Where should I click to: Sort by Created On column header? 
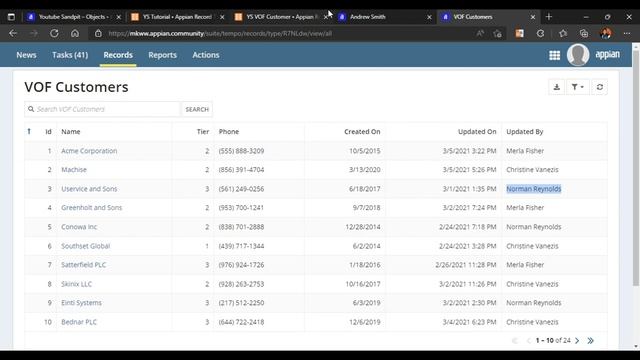tap(362, 131)
